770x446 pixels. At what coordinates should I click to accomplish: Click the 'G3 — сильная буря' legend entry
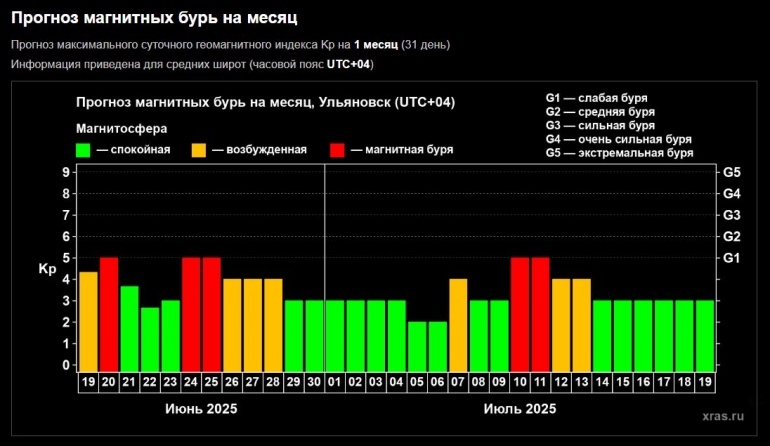click(x=600, y=126)
